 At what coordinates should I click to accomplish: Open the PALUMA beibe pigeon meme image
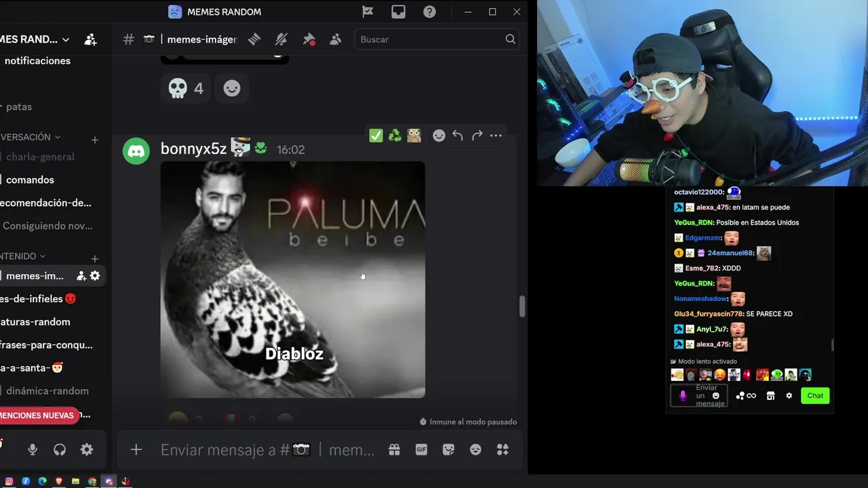pos(293,279)
